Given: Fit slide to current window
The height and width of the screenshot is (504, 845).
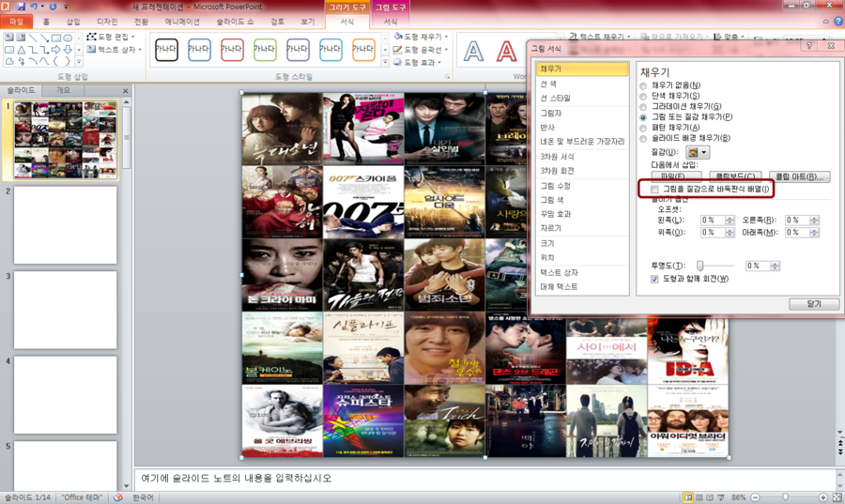Looking at the screenshot, I should [x=837, y=497].
